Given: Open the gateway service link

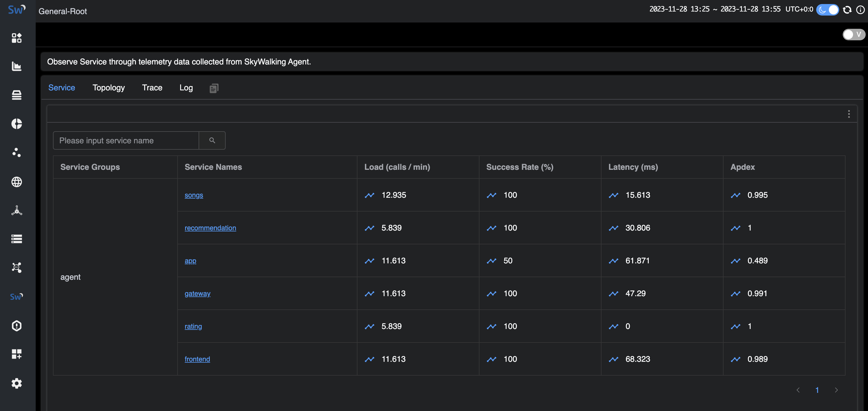Looking at the screenshot, I should (197, 293).
